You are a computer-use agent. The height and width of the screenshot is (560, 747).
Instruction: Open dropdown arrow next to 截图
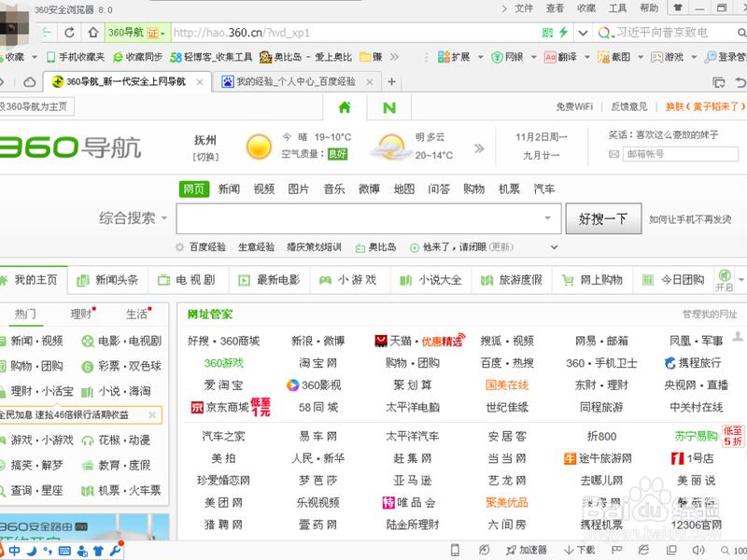point(641,57)
